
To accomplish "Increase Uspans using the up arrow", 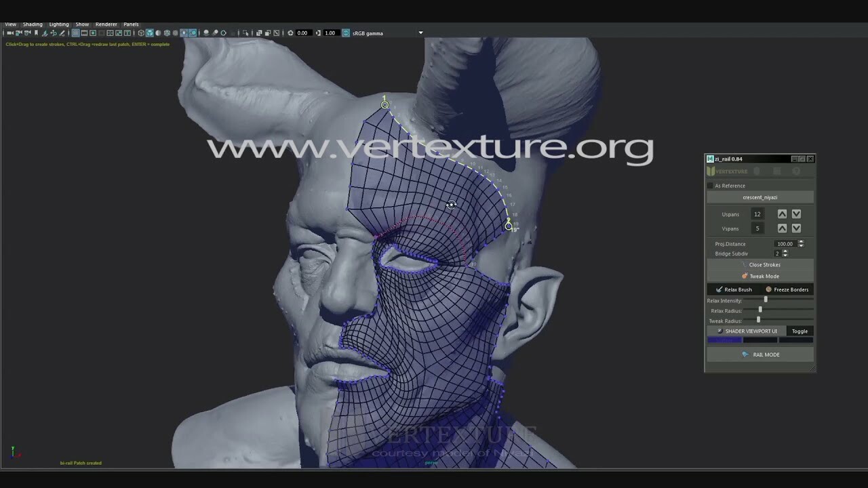I will coord(784,213).
